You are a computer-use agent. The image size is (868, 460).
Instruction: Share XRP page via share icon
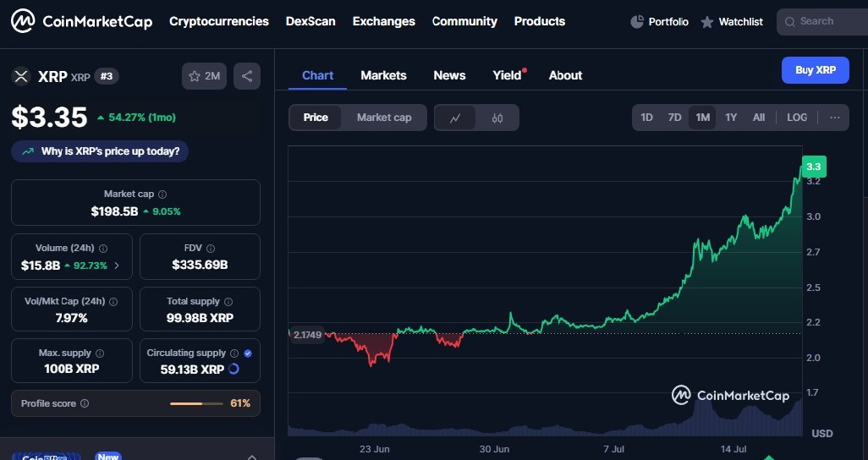coord(247,76)
